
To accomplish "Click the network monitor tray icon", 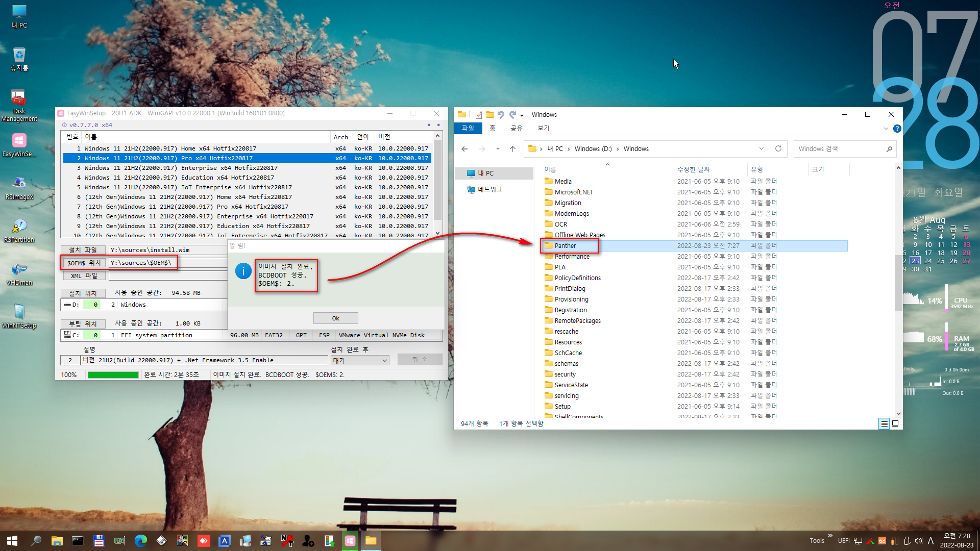I will [x=858, y=541].
